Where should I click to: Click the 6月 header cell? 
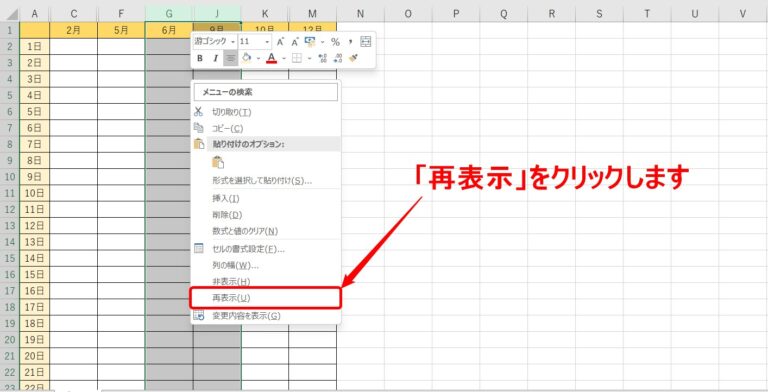tap(169, 30)
